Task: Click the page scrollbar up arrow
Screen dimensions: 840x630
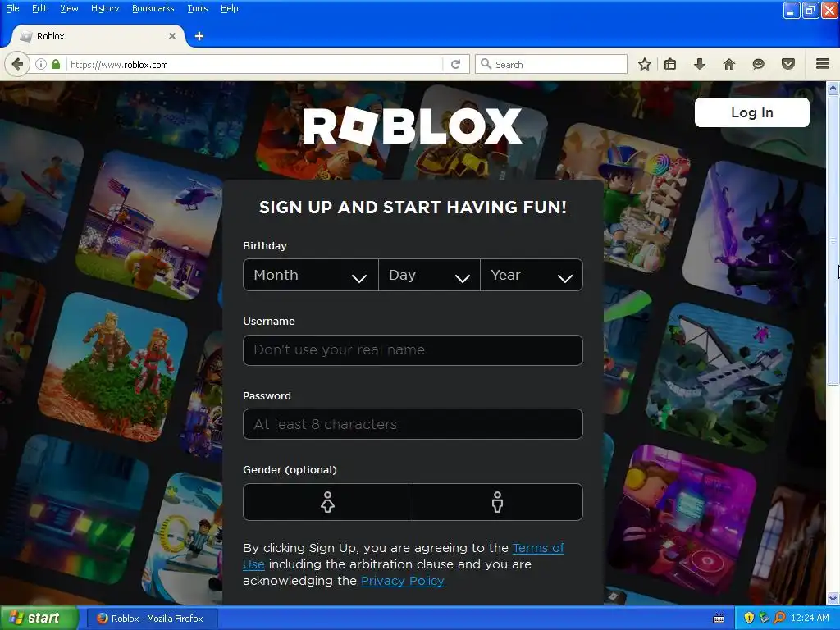Action: tap(833, 88)
